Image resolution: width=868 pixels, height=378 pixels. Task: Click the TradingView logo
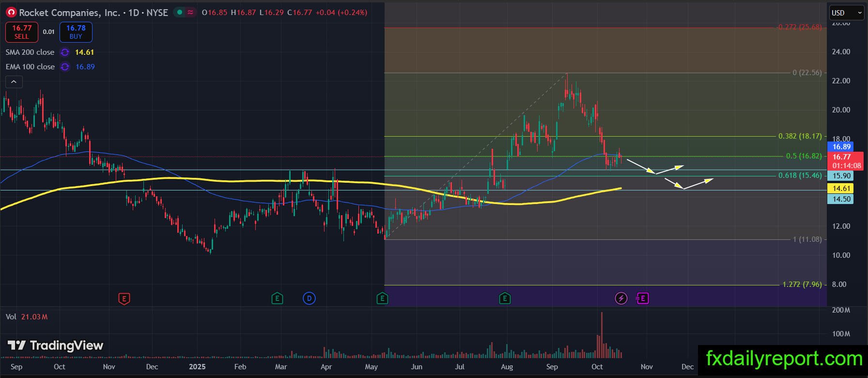[56, 346]
